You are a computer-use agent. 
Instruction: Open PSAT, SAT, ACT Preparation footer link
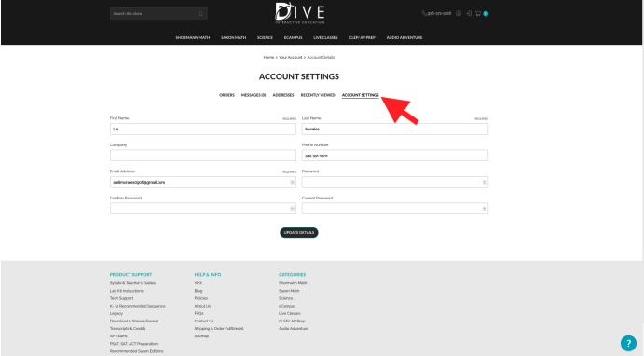pyautogui.click(x=133, y=344)
